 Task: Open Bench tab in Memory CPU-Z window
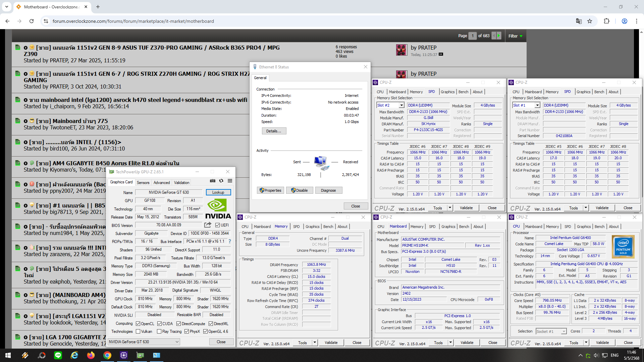click(x=328, y=227)
